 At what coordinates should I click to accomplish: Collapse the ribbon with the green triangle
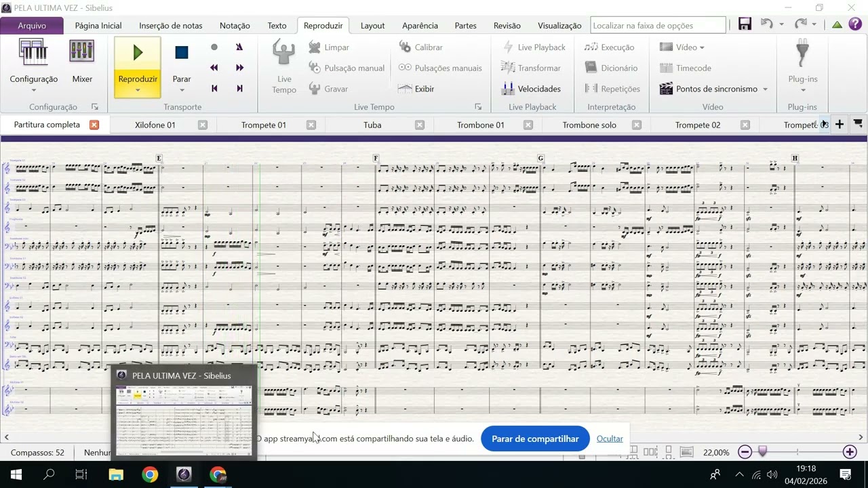click(x=837, y=25)
